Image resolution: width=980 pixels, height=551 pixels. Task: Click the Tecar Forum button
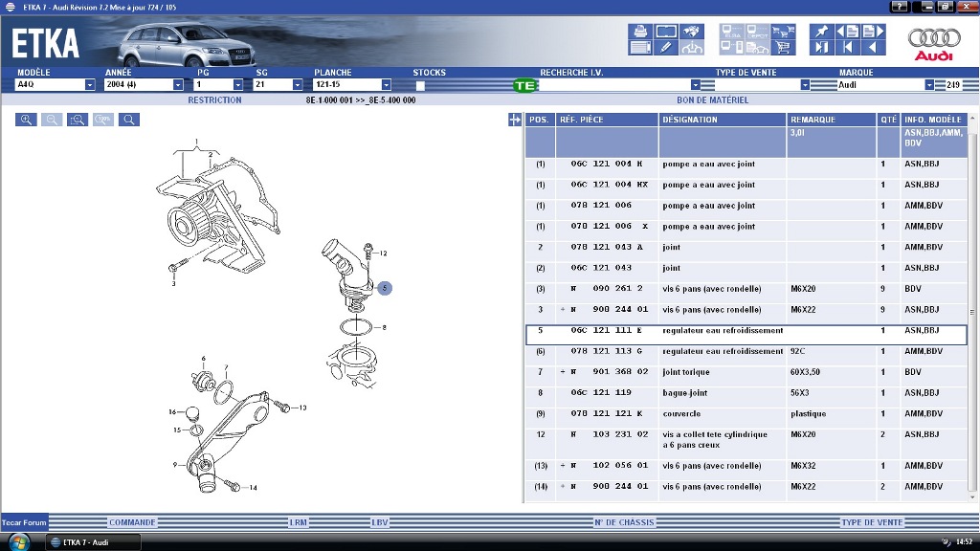pyautogui.click(x=24, y=523)
